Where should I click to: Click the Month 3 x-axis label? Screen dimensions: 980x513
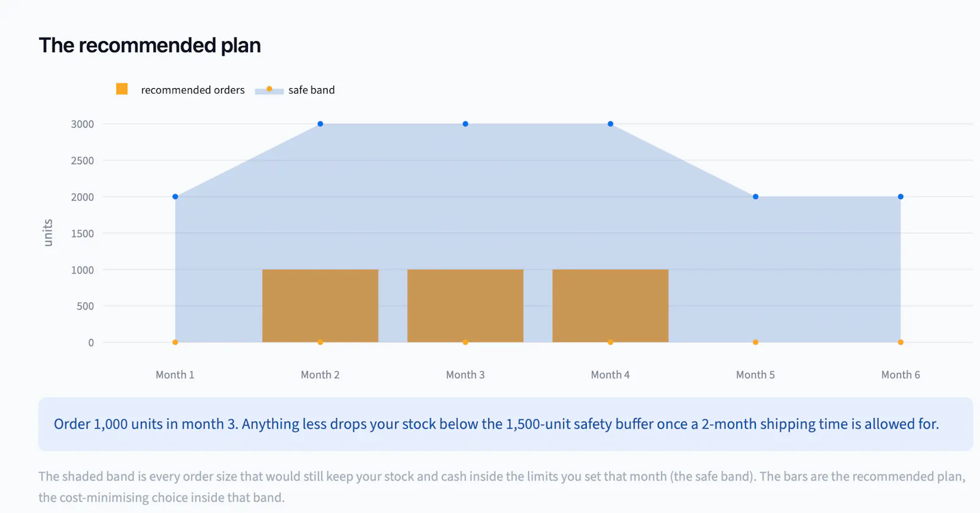point(466,374)
